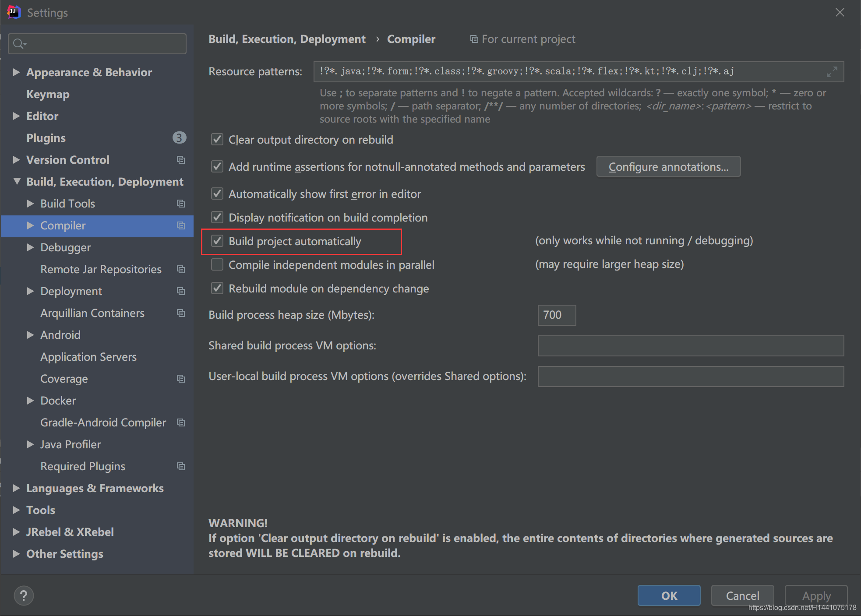Screen dimensions: 861x616
Task: Expand Appearance & Behavior section
Action: click(16, 72)
